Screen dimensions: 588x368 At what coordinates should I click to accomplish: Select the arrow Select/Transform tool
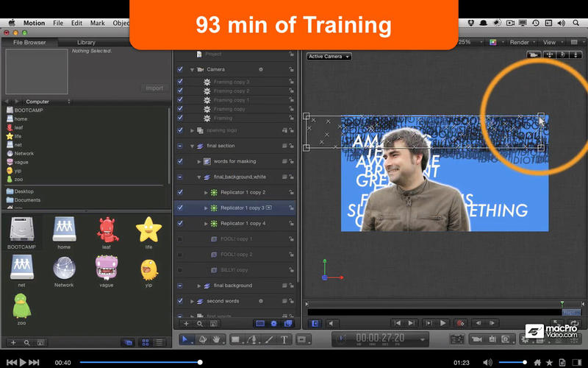tap(186, 339)
